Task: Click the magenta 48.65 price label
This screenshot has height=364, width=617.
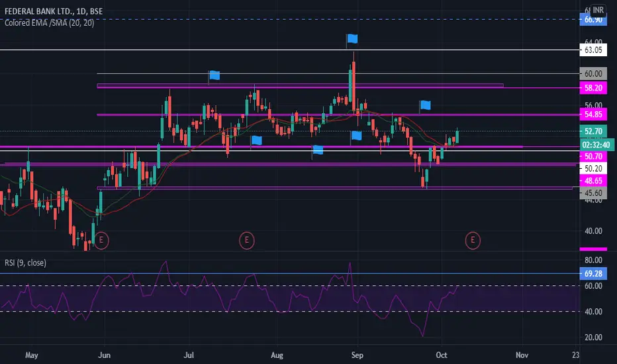Action: pyautogui.click(x=593, y=181)
